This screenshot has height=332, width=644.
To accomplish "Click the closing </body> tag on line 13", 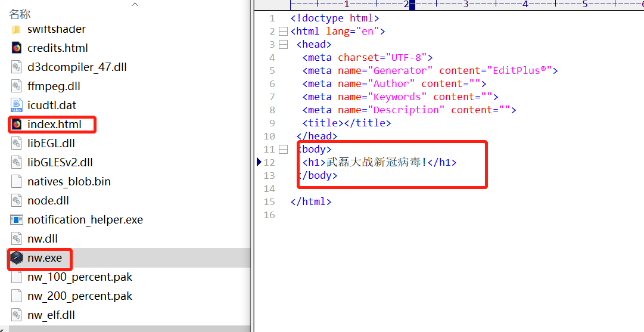I will click(x=317, y=175).
